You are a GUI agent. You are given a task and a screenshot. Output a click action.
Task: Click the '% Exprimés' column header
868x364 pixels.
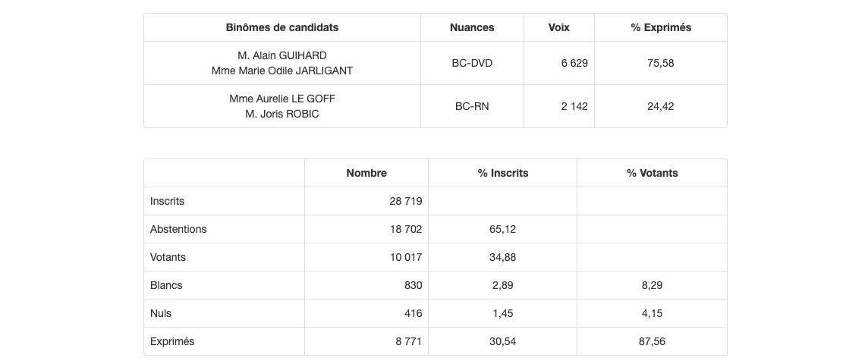[661, 27]
